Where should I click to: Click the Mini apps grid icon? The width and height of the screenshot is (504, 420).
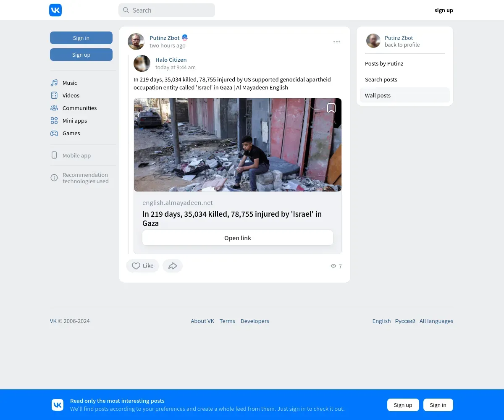pyautogui.click(x=54, y=121)
